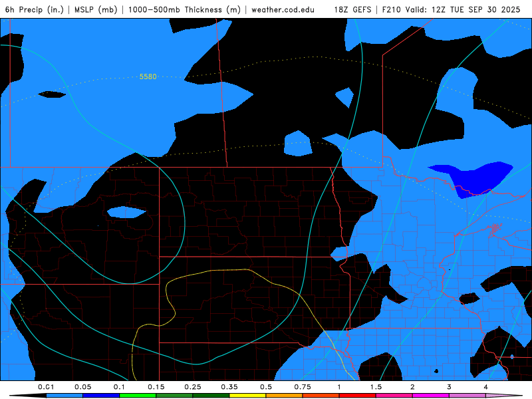Image resolution: width=532 pixels, height=399 pixels.
Task: Click the 1.5 legend value
Action: (376, 387)
